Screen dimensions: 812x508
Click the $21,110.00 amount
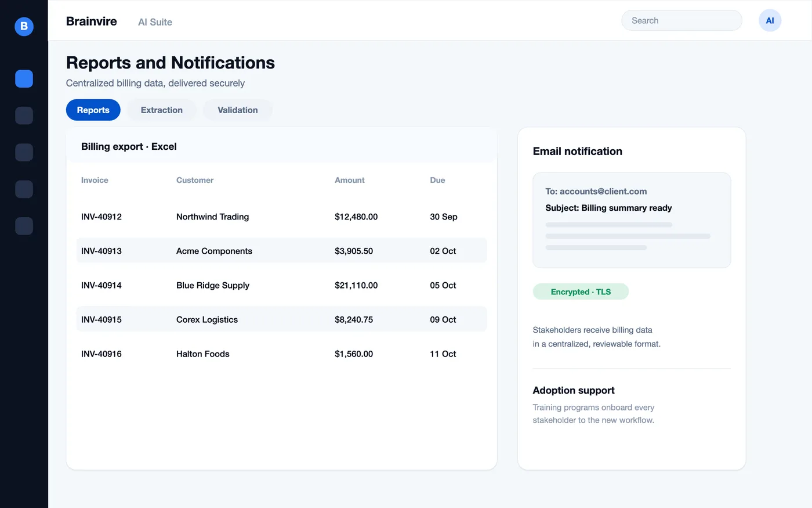(x=356, y=285)
